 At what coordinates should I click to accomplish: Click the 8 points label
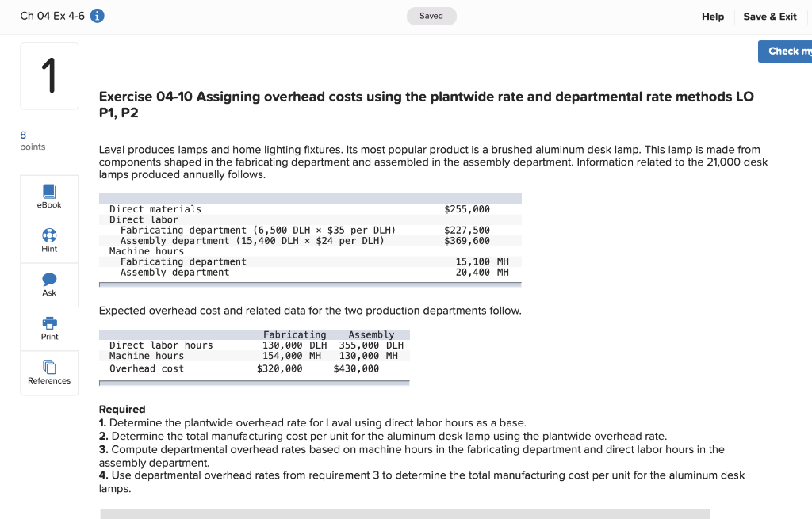[x=32, y=141]
